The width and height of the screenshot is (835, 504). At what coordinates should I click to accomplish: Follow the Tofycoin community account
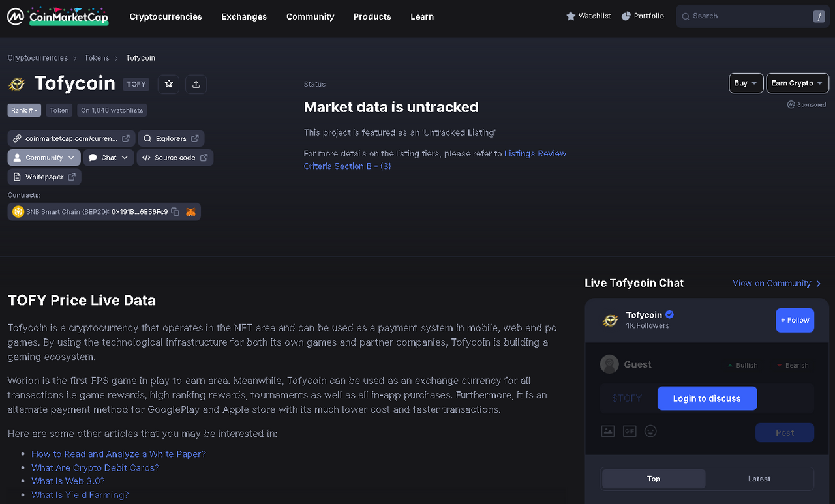pos(795,320)
